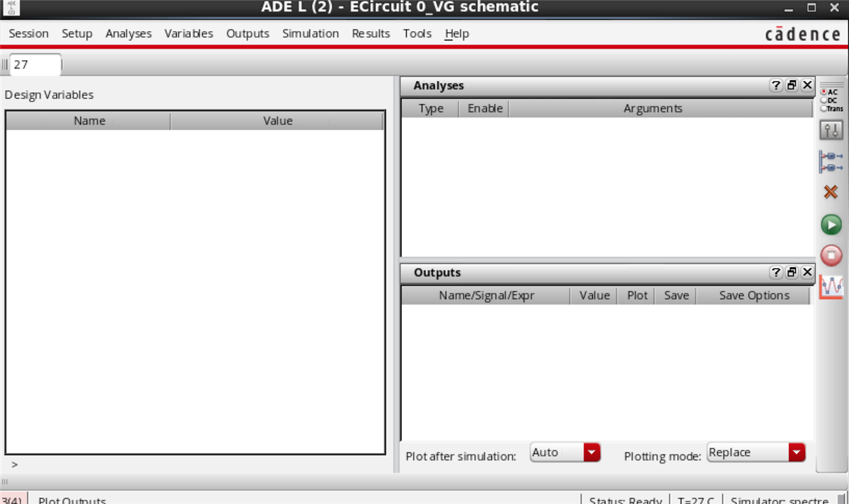This screenshot has height=504, width=849.
Task: Click the Name column header in Design Variables
Action: click(x=89, y=121)
